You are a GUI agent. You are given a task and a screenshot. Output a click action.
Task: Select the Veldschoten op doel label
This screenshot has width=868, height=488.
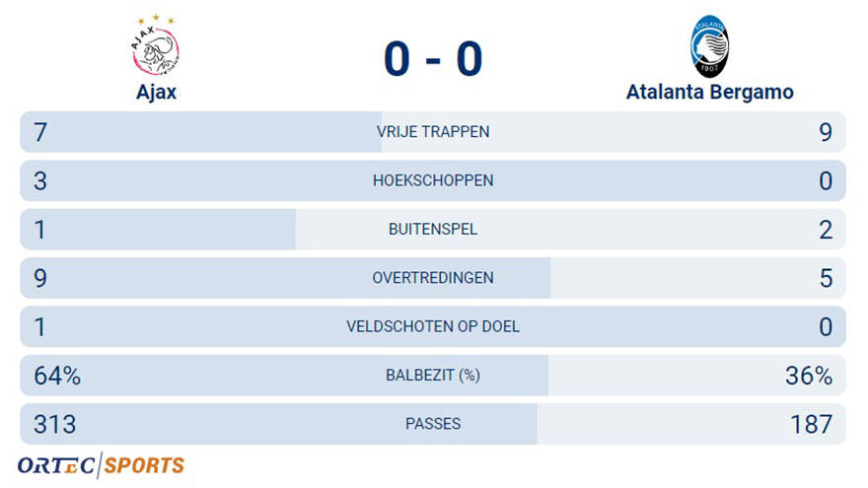click(433, 326)
